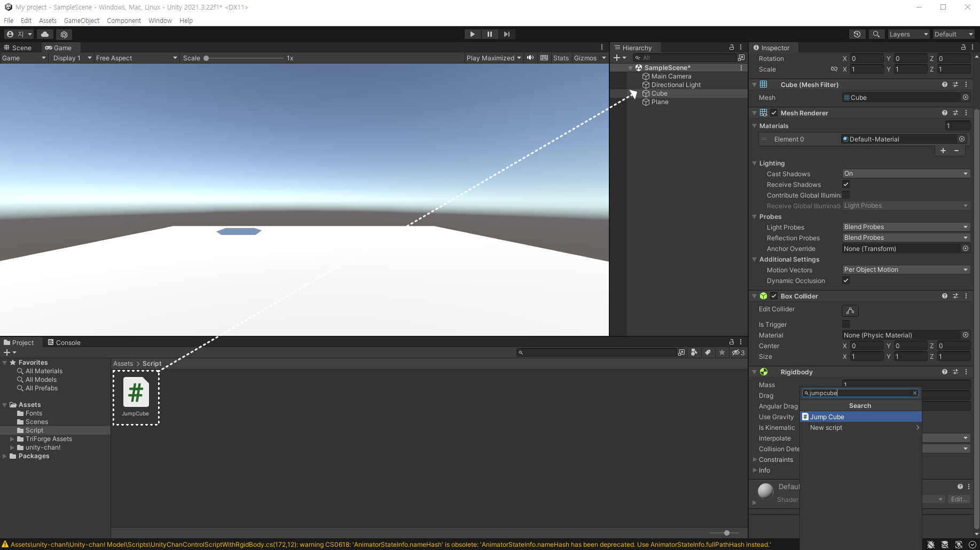Choose the New script option
This screenshot has width=980, height=550.
(861, 428)
